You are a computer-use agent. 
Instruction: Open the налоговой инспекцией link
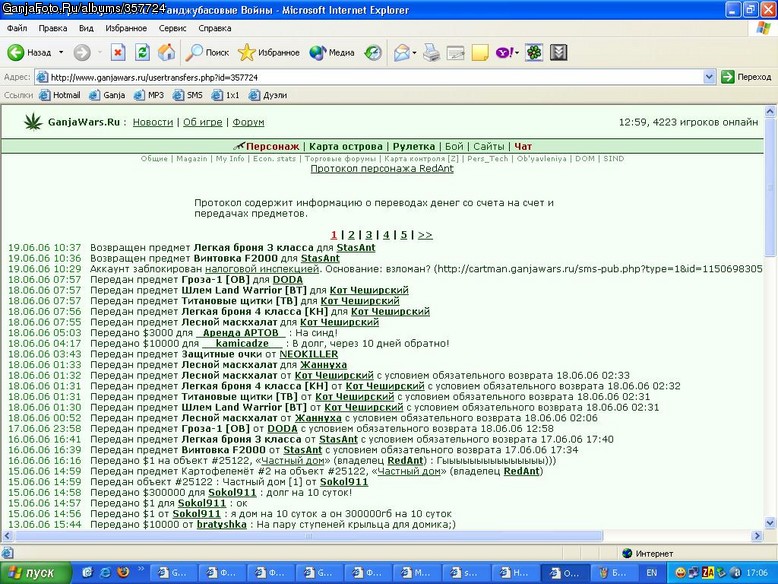(x=262, y=269)
